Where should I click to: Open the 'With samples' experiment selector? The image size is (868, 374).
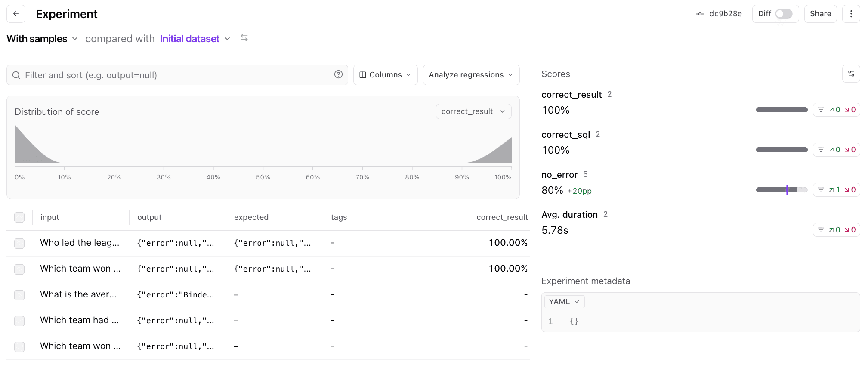pyautogui.click(x=42, y=39)
